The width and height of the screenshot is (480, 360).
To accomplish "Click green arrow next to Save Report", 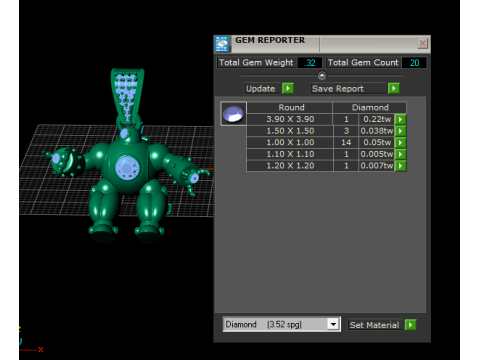I will (394, 88).
